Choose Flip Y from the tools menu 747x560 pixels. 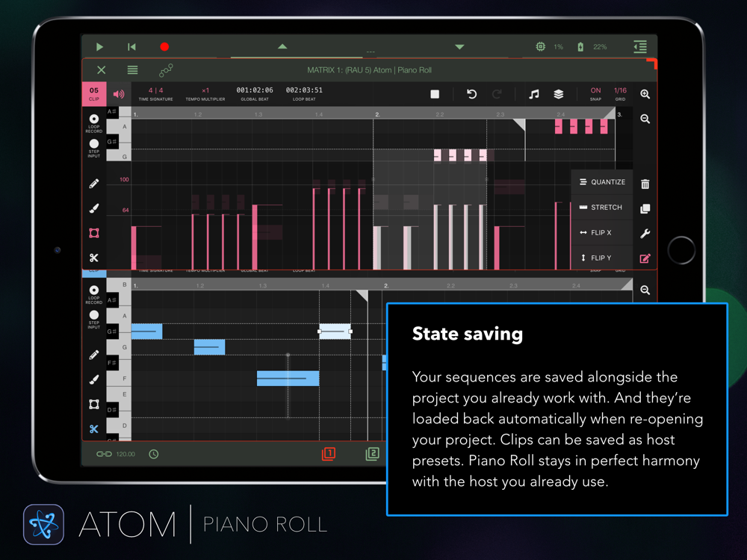coord(602,258)
